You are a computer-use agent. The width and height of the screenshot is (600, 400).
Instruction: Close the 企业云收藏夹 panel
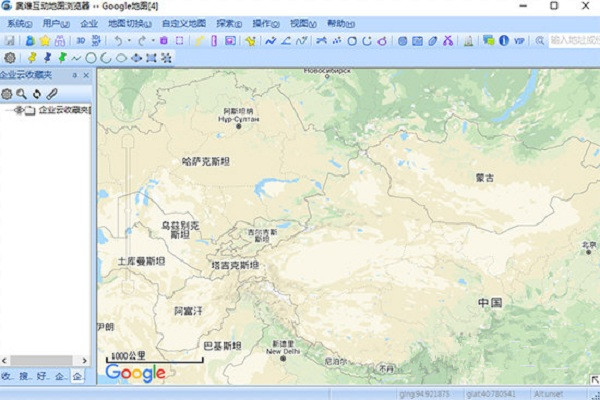click(x=85, y=75)
